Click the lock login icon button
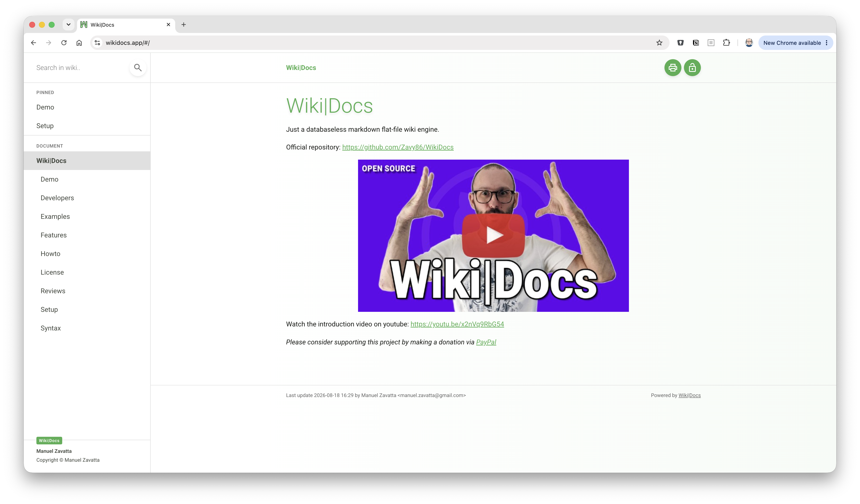 692,67
